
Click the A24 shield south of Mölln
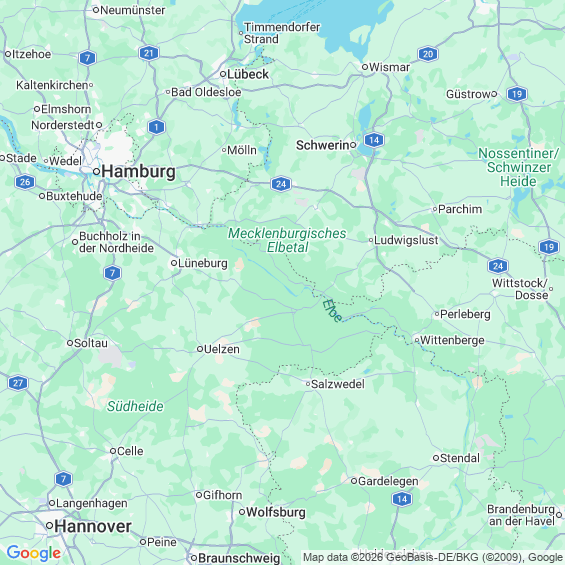click(x=281, y=184)
